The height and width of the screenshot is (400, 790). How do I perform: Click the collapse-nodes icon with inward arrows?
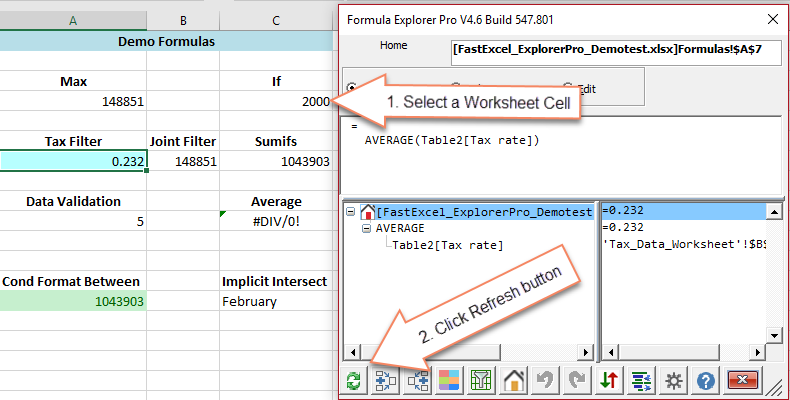pos(418,380)
